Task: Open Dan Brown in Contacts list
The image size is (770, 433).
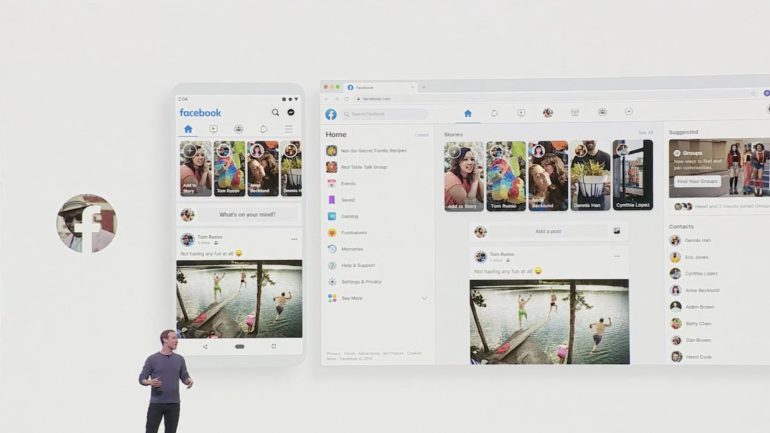Action: pos(691,340)
